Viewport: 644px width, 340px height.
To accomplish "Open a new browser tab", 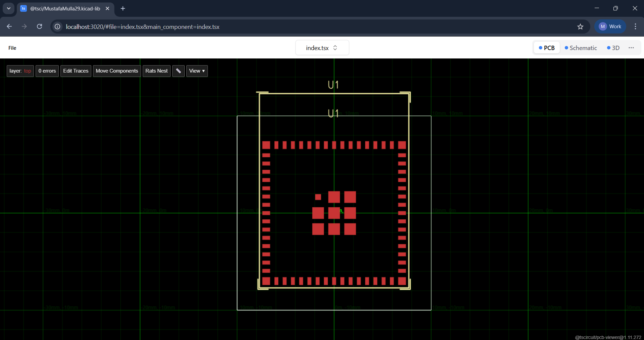I will click(123, 9).
